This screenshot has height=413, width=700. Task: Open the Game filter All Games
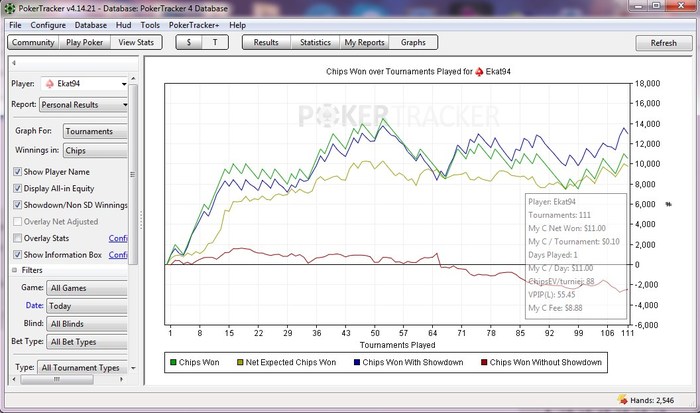(87, 288)
